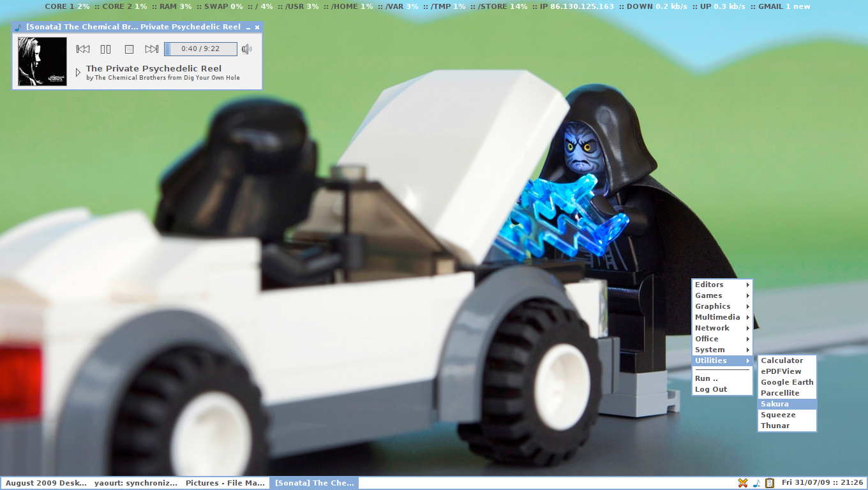The image size is (868, 490).
Task: Open the System submenu
Action: [722, 350]
